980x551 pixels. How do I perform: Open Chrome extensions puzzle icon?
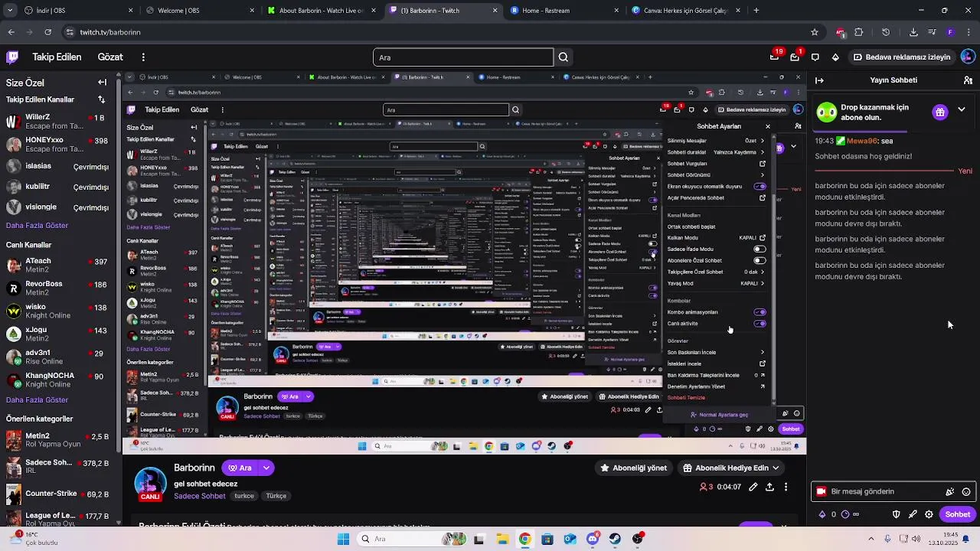click(x=858, y=32)
